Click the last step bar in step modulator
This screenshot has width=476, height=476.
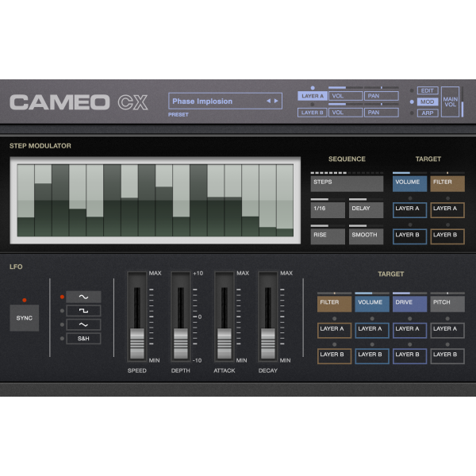coord(285,201)
